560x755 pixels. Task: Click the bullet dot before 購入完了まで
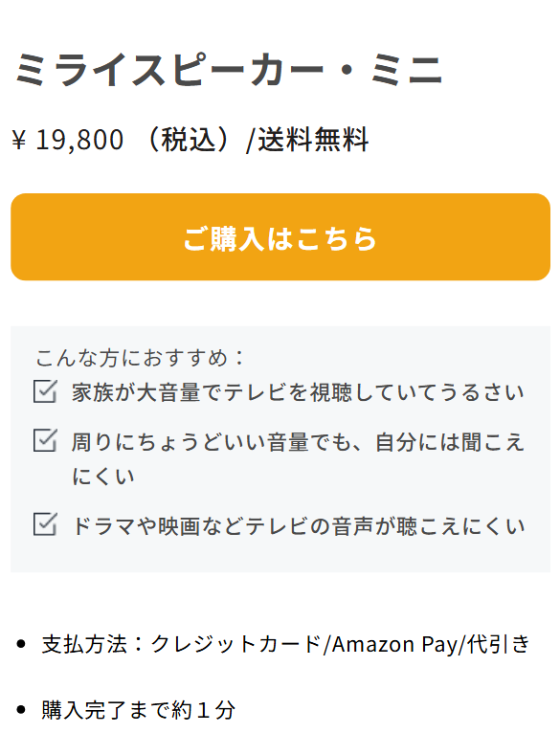pos(21,709)
